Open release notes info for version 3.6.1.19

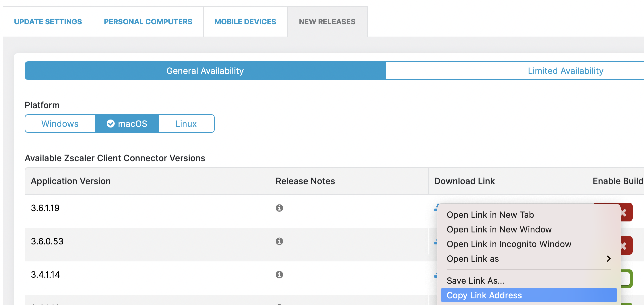(x=279, y=208)
